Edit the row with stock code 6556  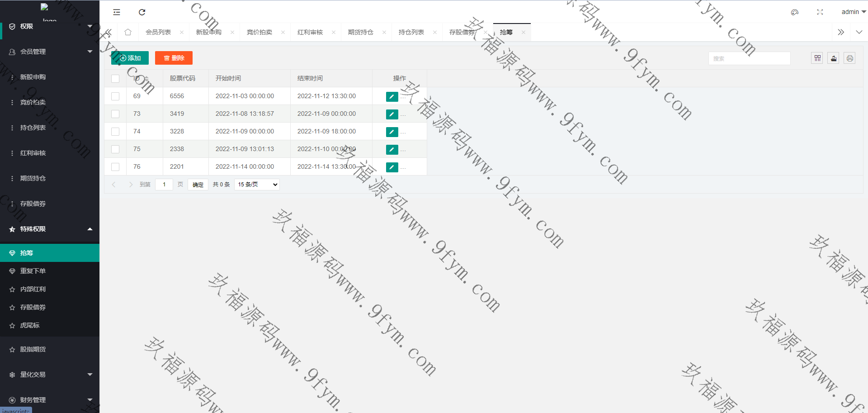(x=392, y=96)
